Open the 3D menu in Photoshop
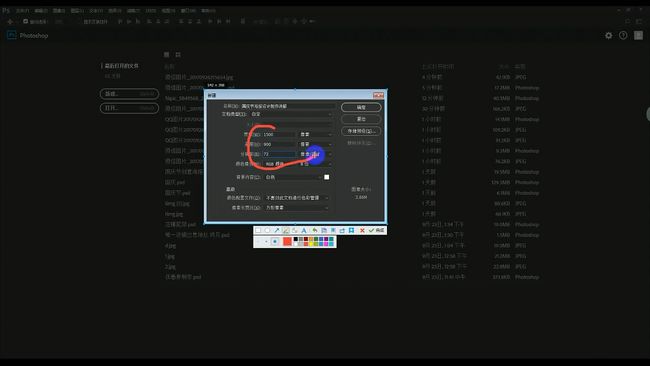The width and height of the screenshot is (650, 366). pos(151,10)
